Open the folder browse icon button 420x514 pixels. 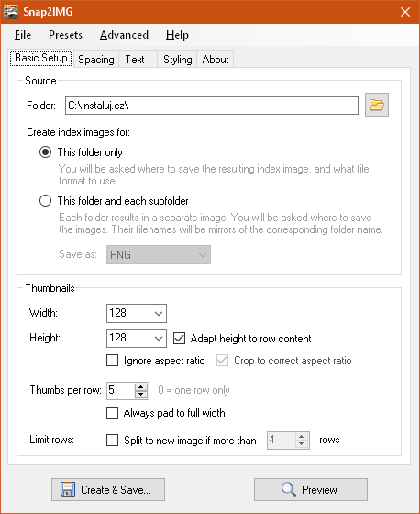tap(377, 105)
